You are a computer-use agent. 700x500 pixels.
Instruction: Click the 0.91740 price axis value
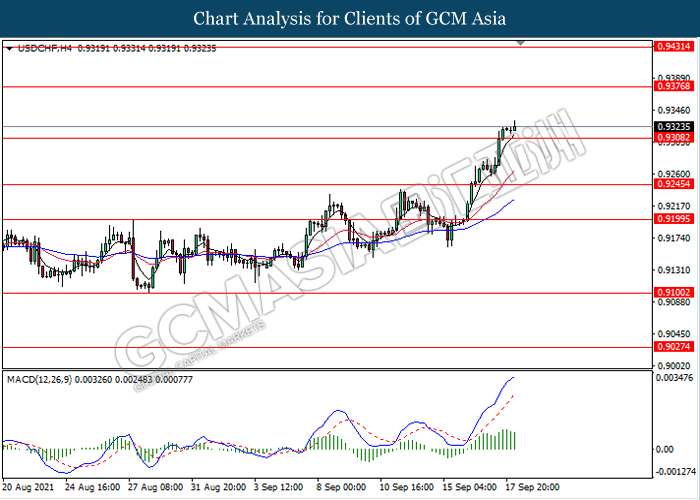coord(674,238)
